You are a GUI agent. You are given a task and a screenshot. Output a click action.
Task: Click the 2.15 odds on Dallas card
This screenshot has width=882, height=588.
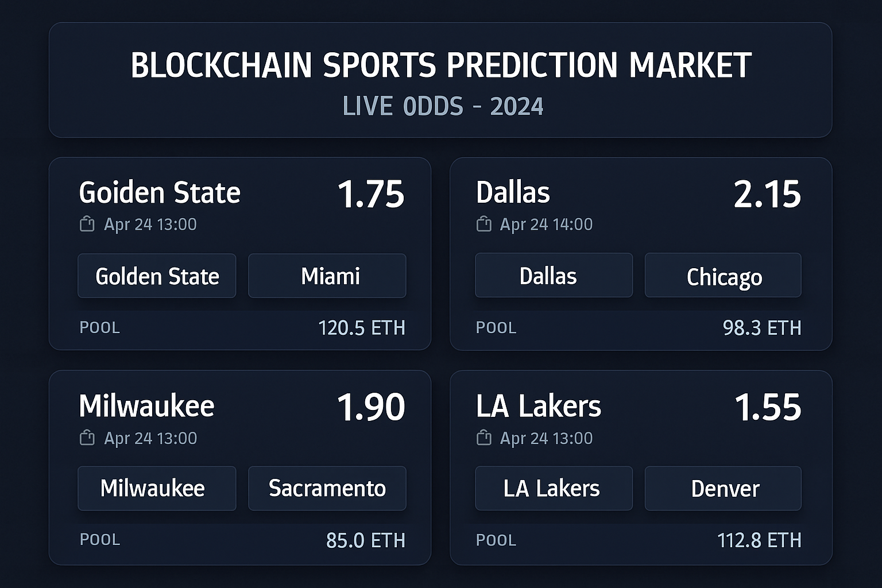click(x=767, y=194)
